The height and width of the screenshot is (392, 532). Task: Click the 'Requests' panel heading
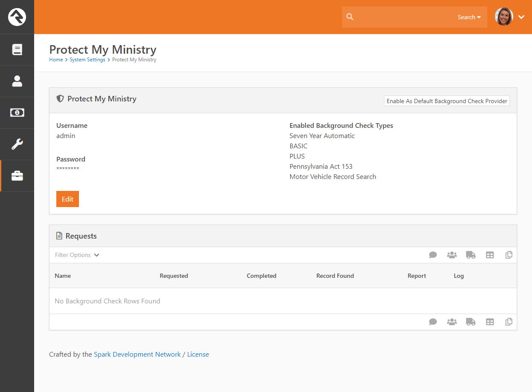pyautogui.click(x=81, y=236)
